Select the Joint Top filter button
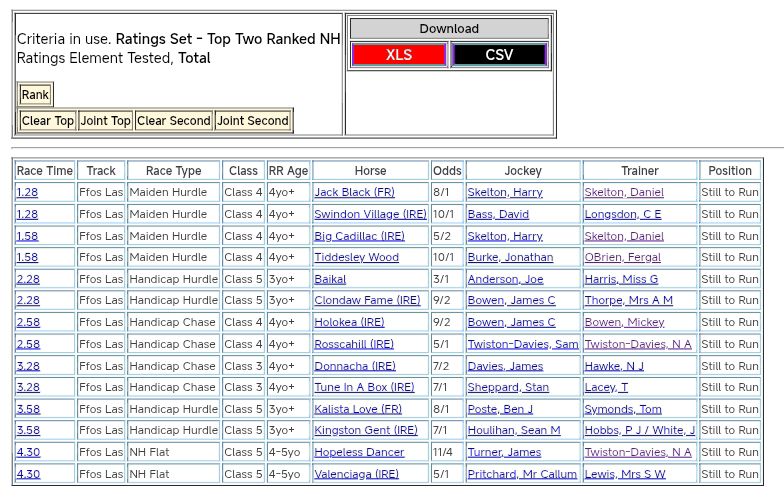The image size is (784, 498). pyautogui.click(x=106, y=121)
